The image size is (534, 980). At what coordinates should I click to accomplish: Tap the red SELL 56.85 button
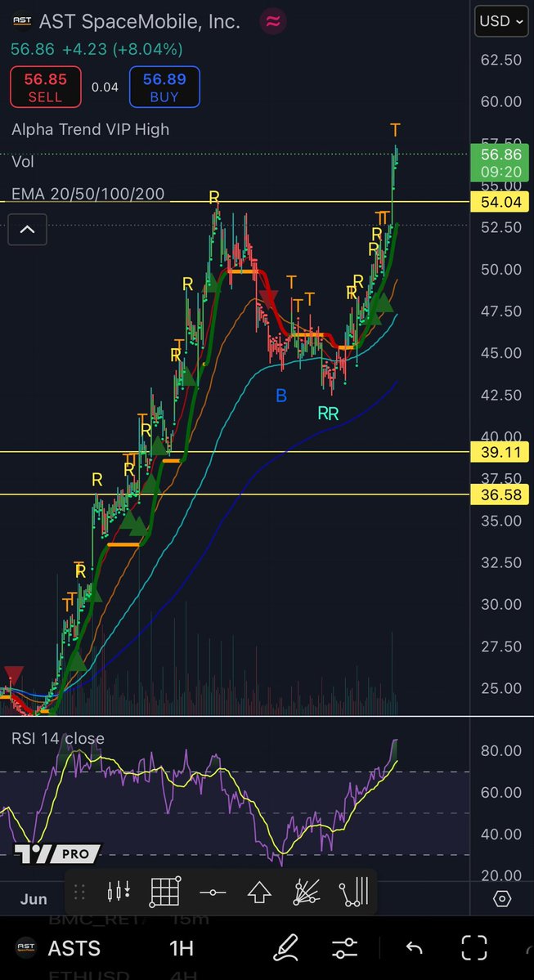45,87
